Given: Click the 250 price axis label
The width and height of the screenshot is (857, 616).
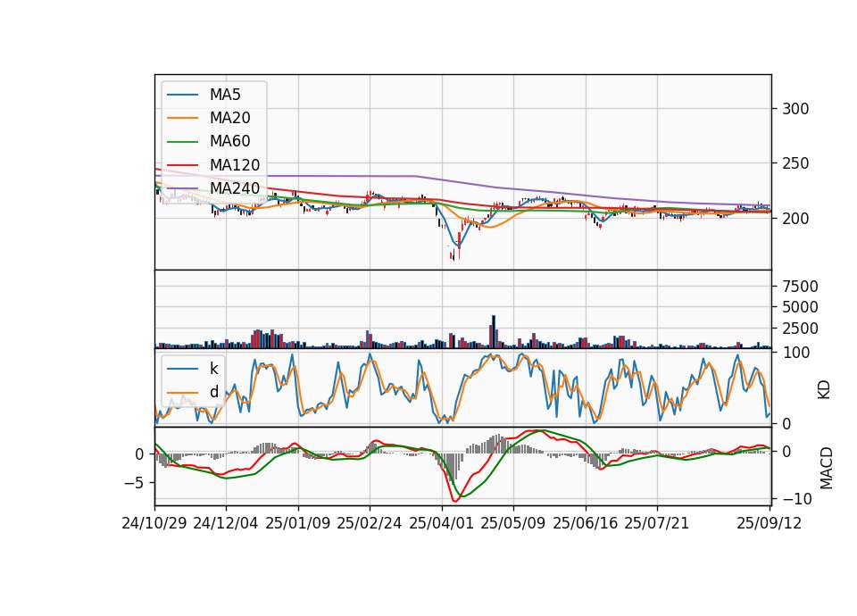Looking at the screenshot, I should tap(795, 164).
